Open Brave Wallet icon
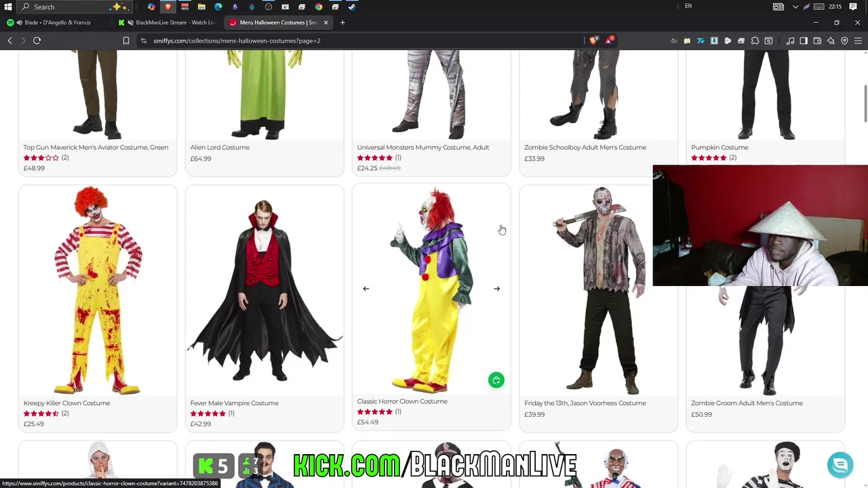Viewport: 868px width, 488px height. point(817,41)
